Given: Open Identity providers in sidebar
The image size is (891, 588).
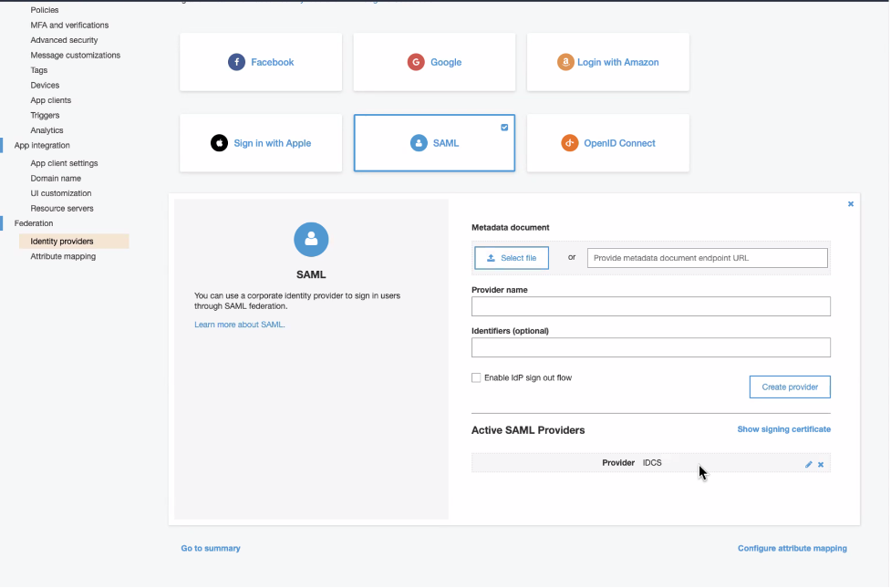Looking at the screenshot, I should point(74,242).
